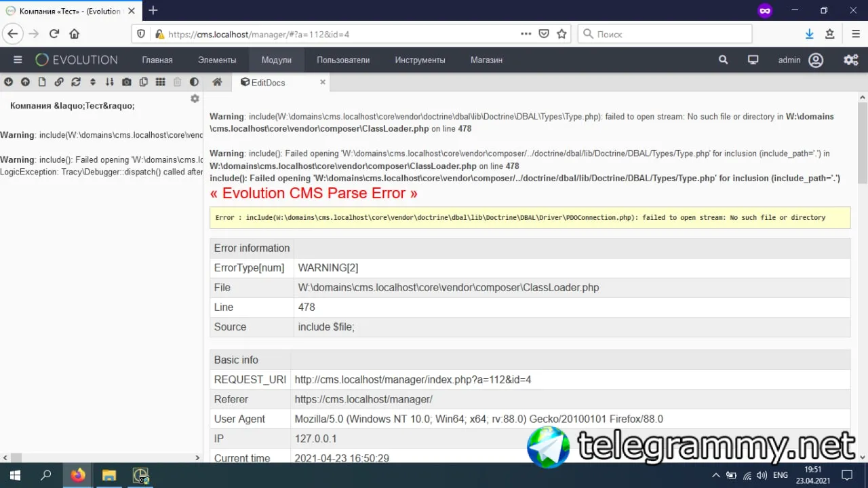Open the Магазин menu
The height and width of the screenshot is (488, 868).
487,60
